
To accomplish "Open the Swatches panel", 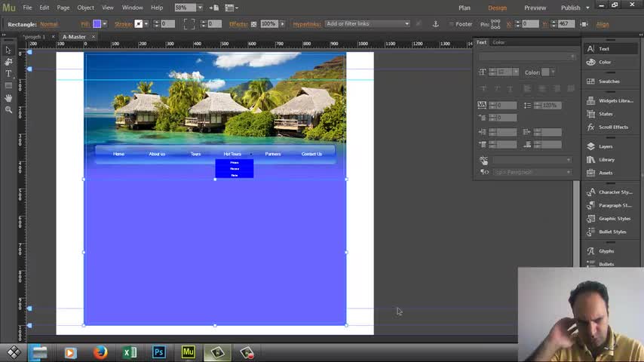I will coord(609,81).
